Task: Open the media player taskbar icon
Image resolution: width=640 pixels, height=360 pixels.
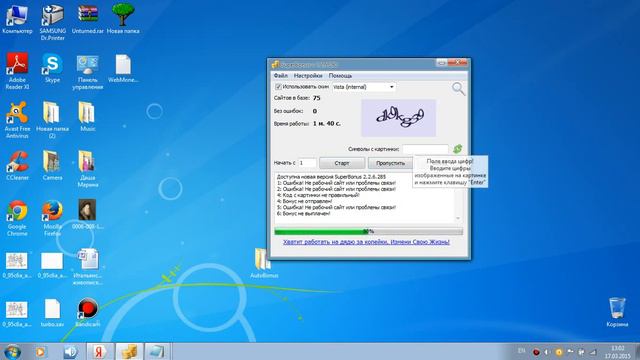Action: click(40, 351)
